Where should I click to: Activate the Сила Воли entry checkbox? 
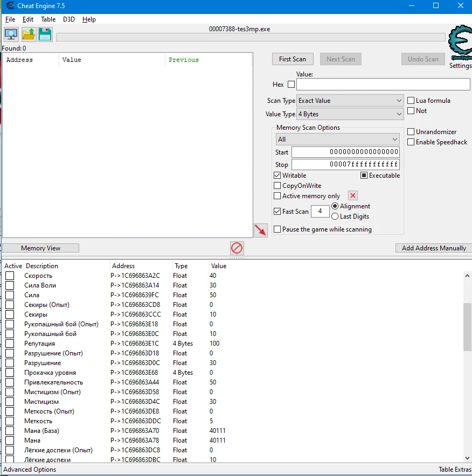coord(10,285)
